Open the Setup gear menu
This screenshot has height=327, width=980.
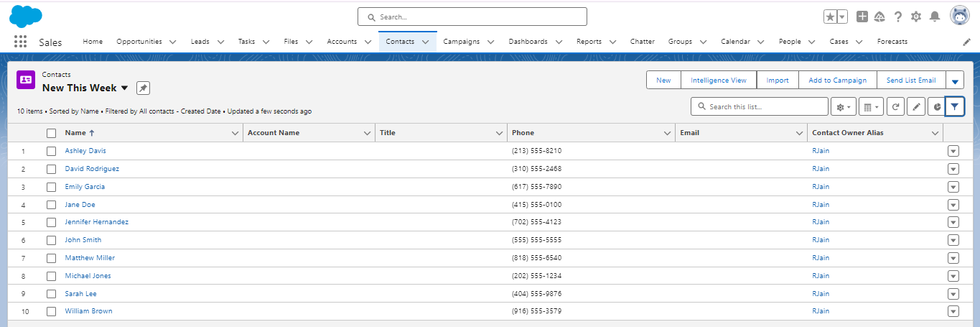click(916, 17)
